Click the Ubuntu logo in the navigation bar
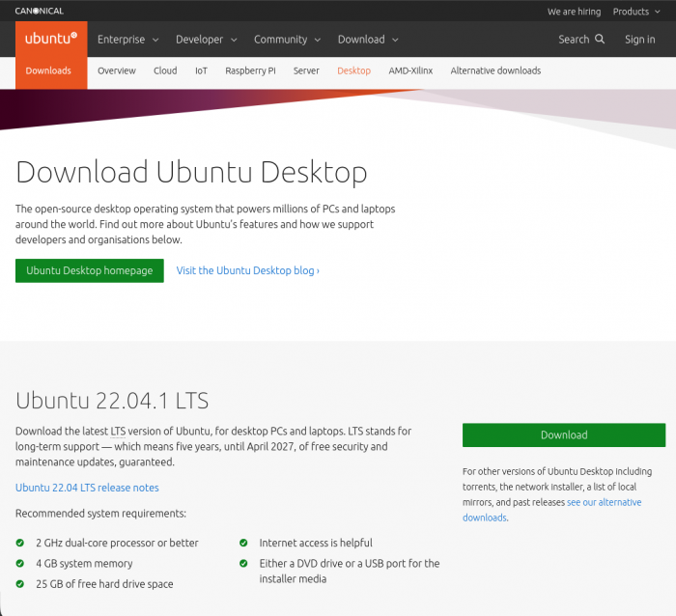The image size is (676, 616). coord(51,40)
